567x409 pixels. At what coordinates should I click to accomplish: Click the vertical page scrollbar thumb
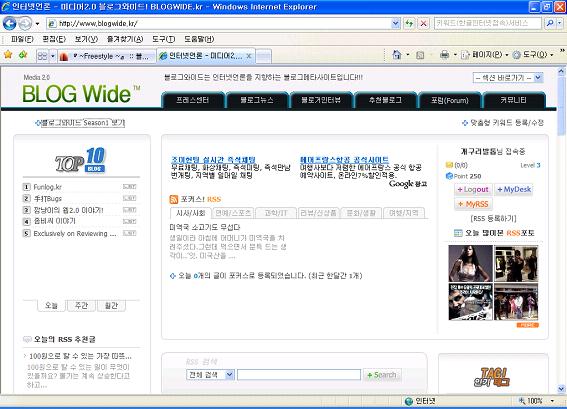(561, 106)
